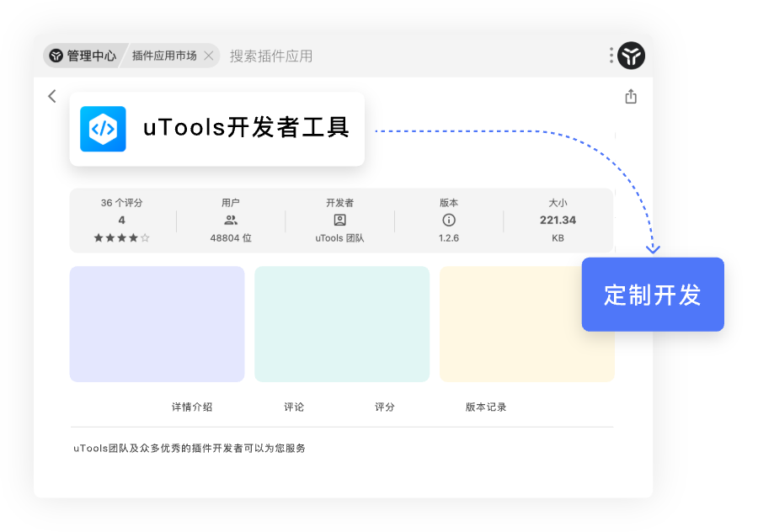Click the 版本 label
Screen dimensions: 758x532
click(x=449, y=203)
